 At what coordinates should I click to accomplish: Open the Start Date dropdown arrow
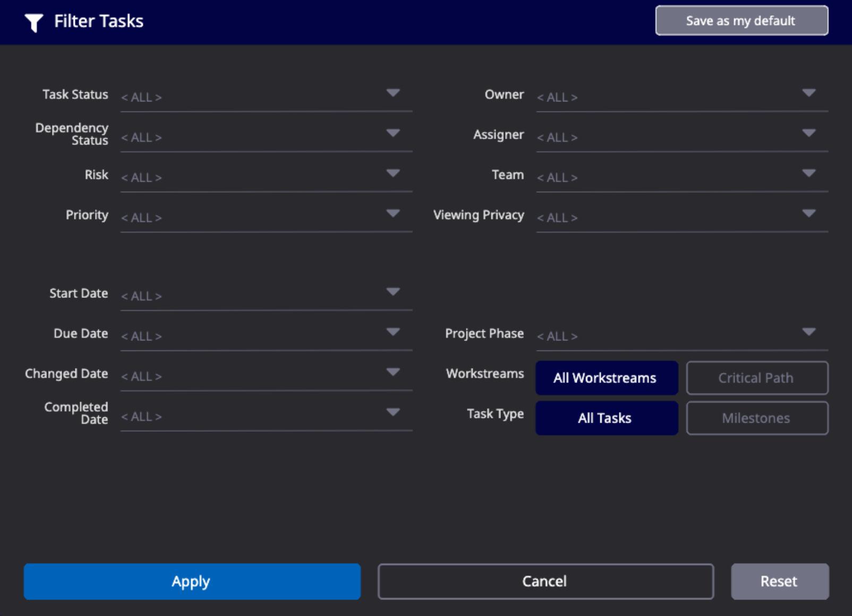click(x=393, y=292)
